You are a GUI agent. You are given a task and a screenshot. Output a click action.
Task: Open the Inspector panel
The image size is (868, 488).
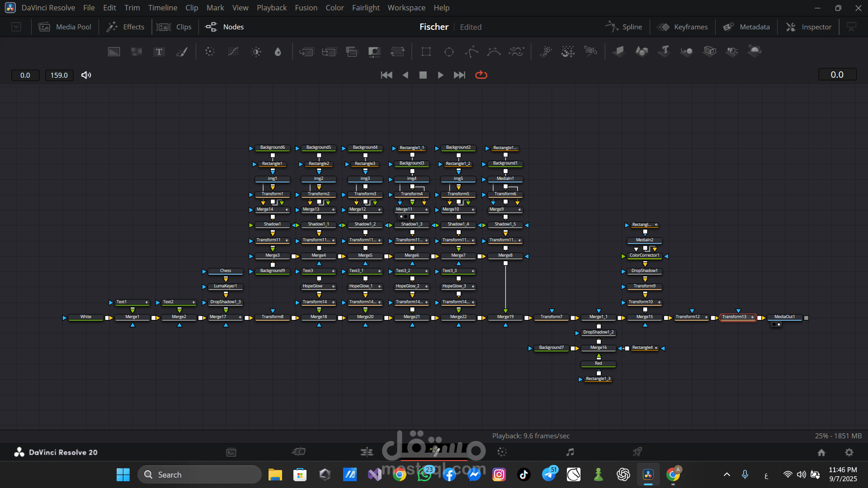click(809, 27)
